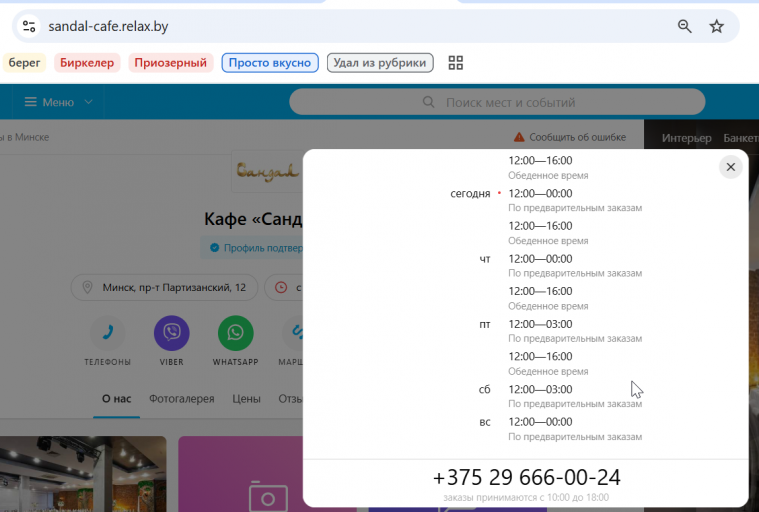
Task: Expand the Меню dropdown chevron
Action: (89, 102)
